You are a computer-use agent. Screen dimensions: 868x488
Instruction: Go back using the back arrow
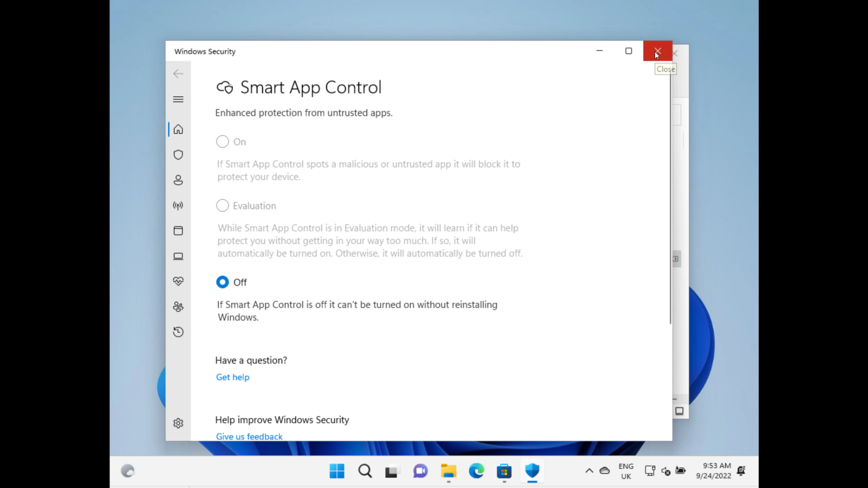178,74
